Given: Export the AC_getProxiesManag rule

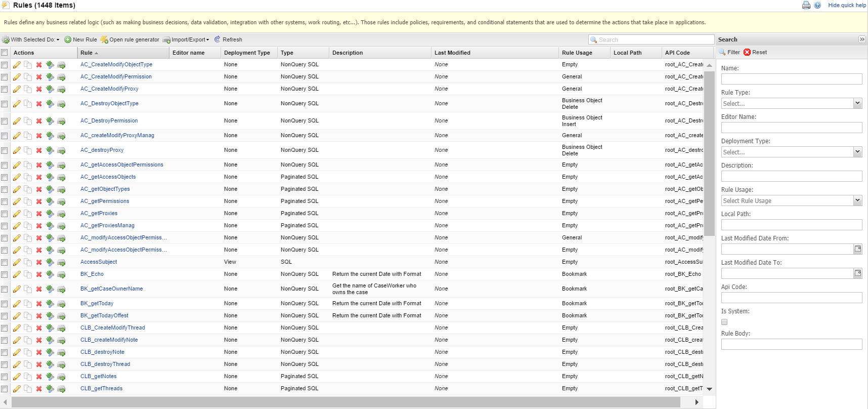Looking at the screenshot, I should point(61,226).
